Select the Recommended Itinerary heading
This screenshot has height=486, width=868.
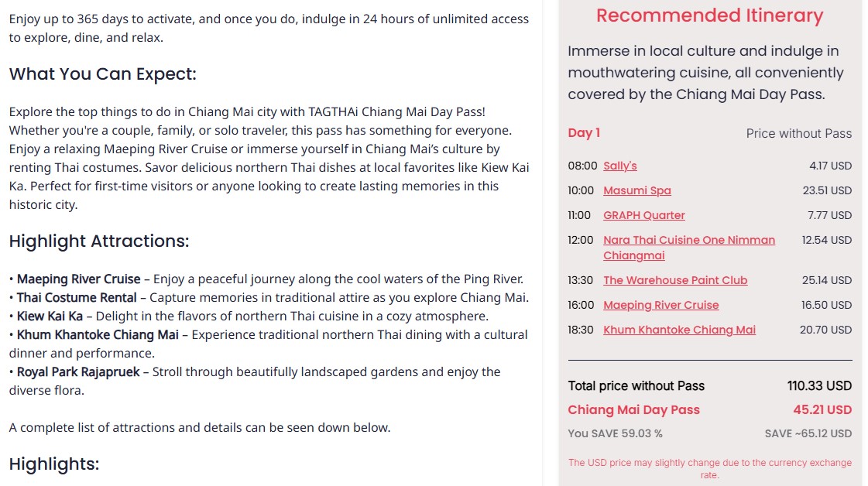[x=710, y=15]
